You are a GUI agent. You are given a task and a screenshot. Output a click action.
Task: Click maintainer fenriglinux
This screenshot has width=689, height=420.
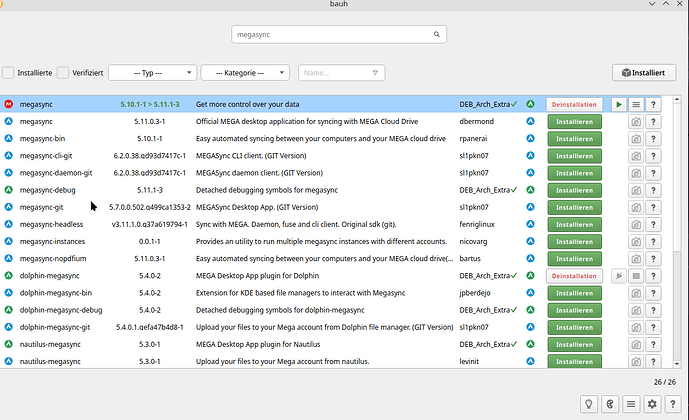tap(477, 224)
